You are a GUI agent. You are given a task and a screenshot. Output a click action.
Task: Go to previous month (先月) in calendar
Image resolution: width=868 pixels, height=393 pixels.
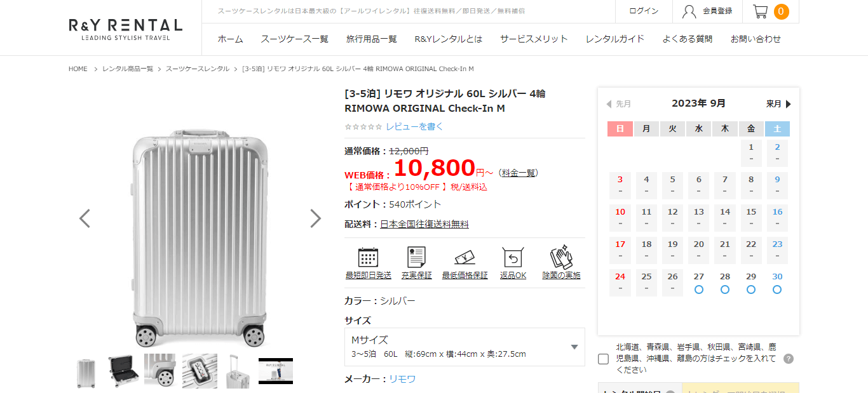point(618,103)
